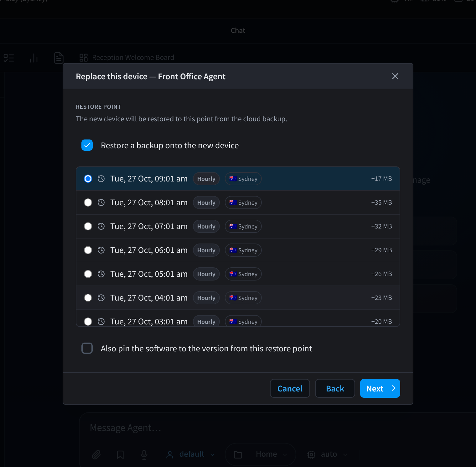
Task: Click history icon in 05:01 am row
Action: pyautogui.click(x=101, y=274)
